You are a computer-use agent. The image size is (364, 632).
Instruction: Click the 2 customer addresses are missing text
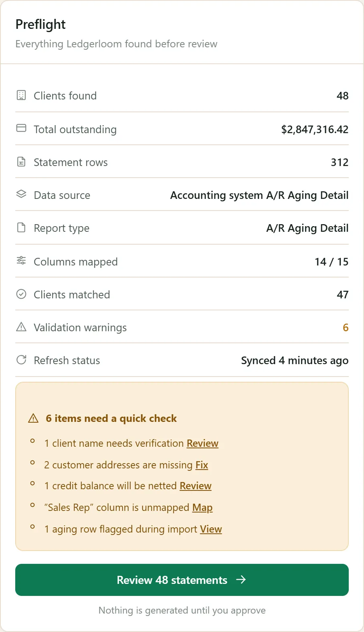[118, 465]
